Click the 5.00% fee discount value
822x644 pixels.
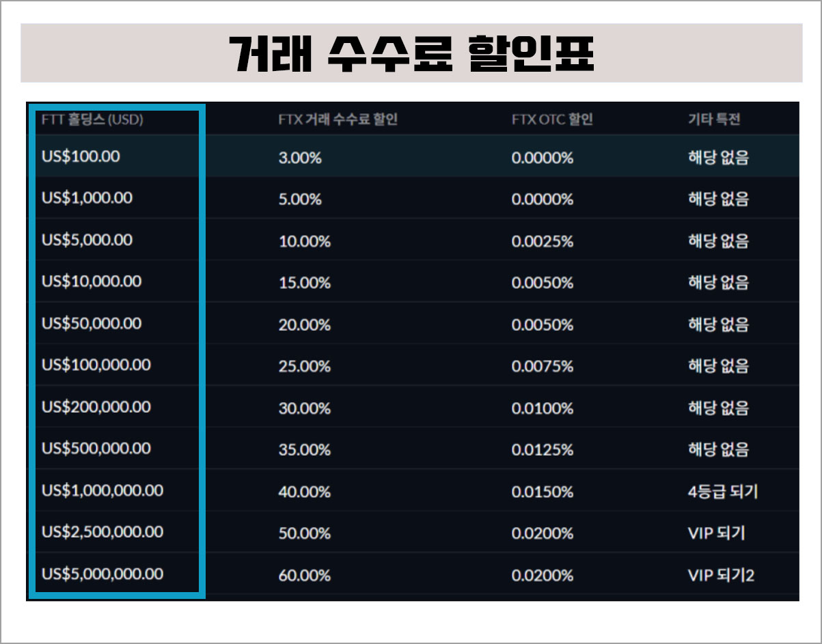pos(300,199)
